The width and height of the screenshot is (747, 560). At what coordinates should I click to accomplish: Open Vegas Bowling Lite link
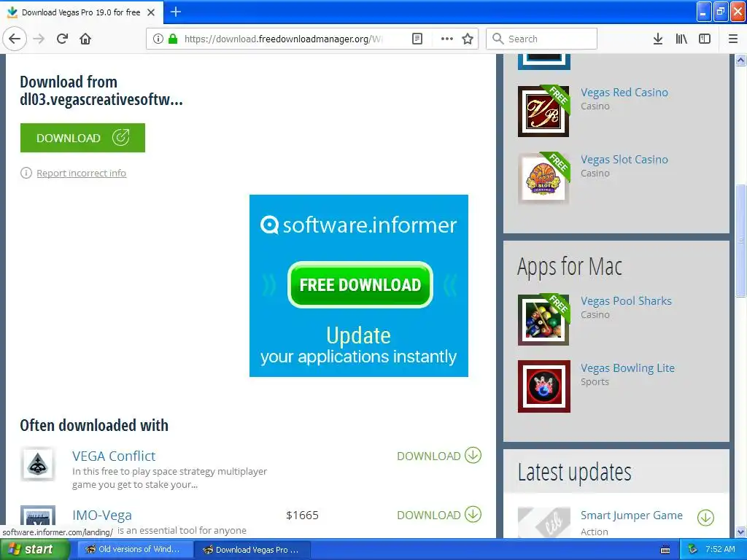click(x=627, y=368)
